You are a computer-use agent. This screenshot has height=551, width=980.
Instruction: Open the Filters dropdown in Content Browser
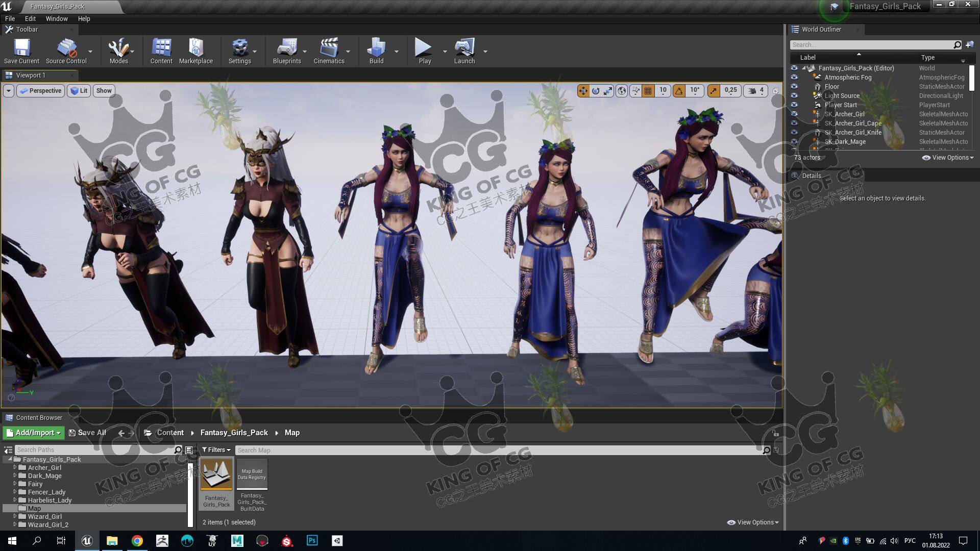(x=216, y=450)
